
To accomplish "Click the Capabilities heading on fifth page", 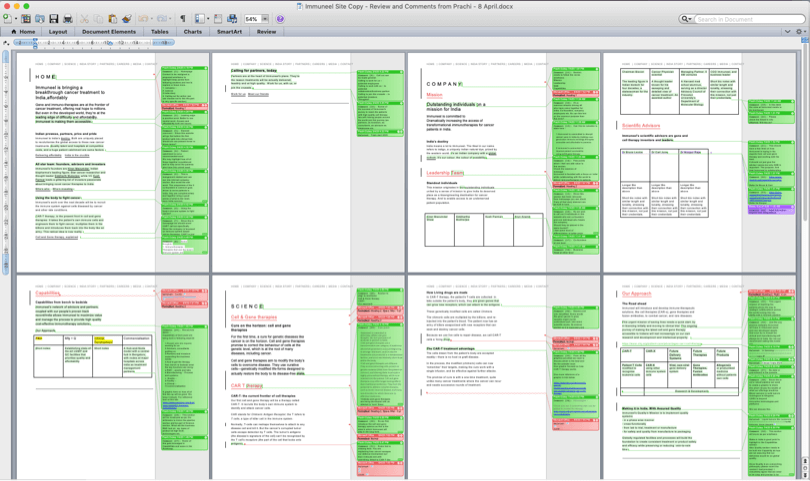I will pyautogui.click(x=48, y=293).
